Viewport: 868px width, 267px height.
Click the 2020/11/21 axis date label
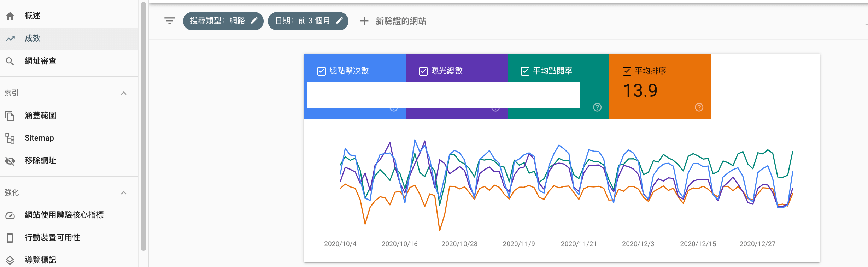pos(579,244)
